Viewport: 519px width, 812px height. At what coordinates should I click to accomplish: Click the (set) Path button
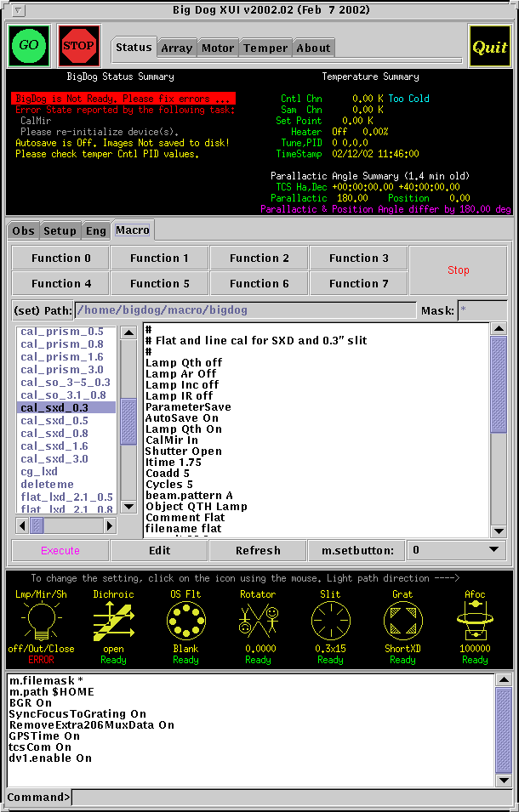tap(43, 310)
